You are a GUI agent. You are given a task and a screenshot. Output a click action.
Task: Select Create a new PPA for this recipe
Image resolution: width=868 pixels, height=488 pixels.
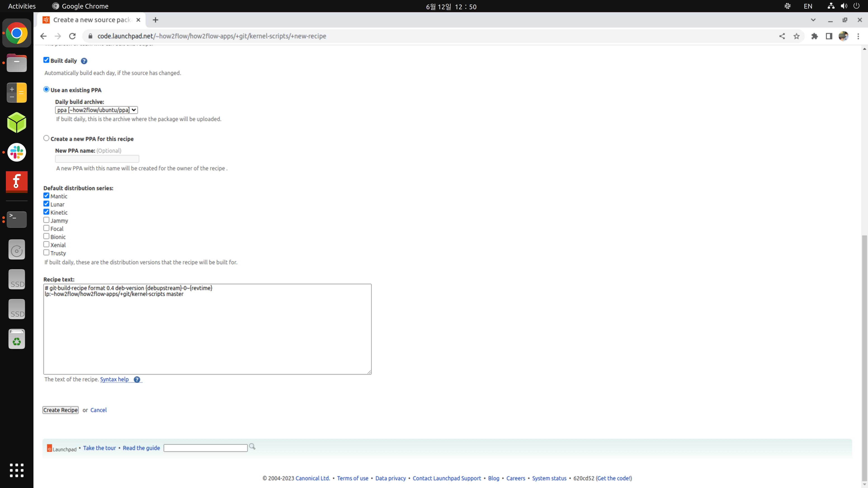[46, 138]
